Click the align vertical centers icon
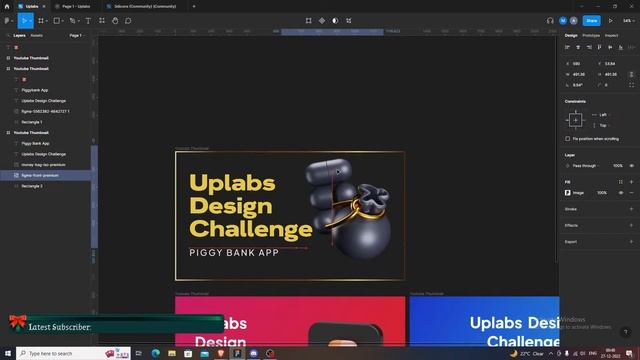The width and height of the screenshot is (640, 360). coord(610,48)
